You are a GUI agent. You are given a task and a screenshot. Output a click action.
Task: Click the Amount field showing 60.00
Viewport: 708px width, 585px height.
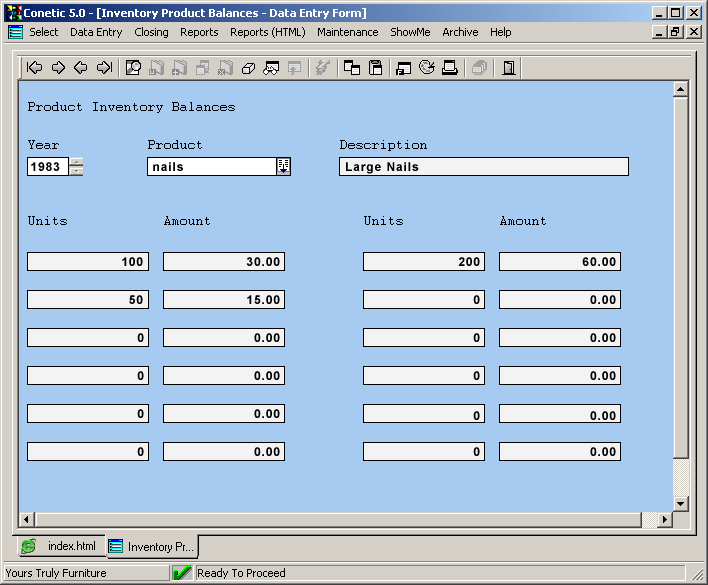[559, 262]
